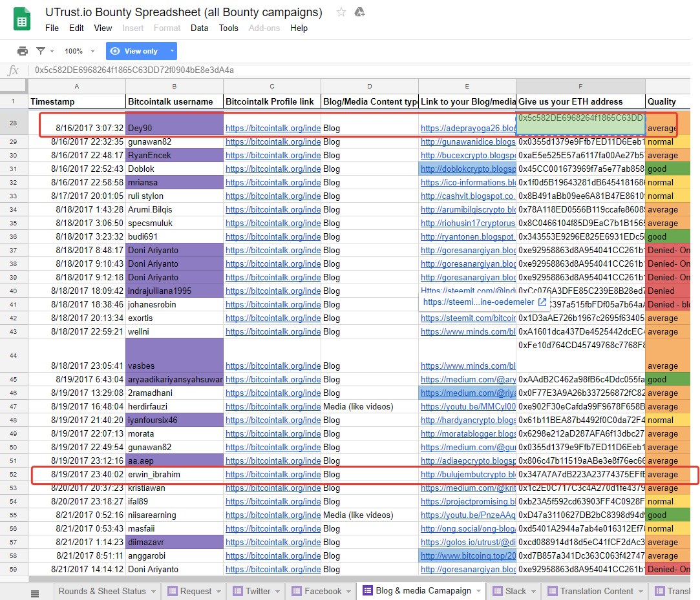The width and height of the screenshot is (700, 600).
Task: Select the Quality header cell
Action: pos(668,101)
